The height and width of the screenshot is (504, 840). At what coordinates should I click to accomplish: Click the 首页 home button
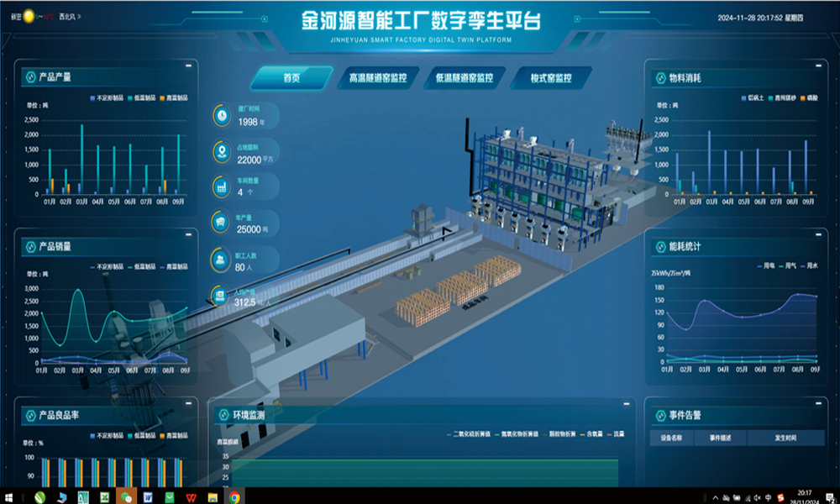tap(291, 78)
